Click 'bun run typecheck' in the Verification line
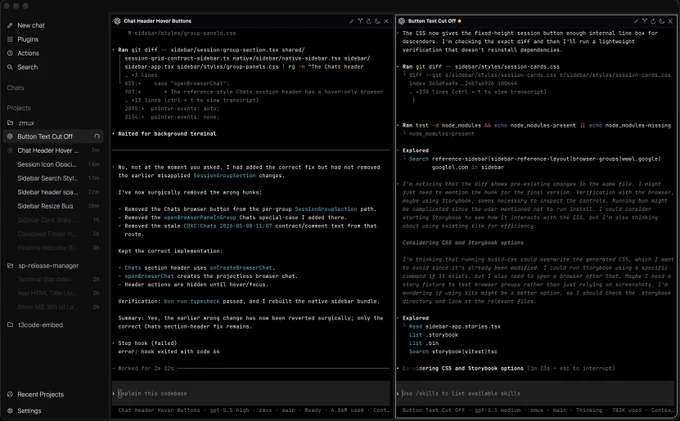680x421 pixels. pyautogui.click(x=192, y=301)
